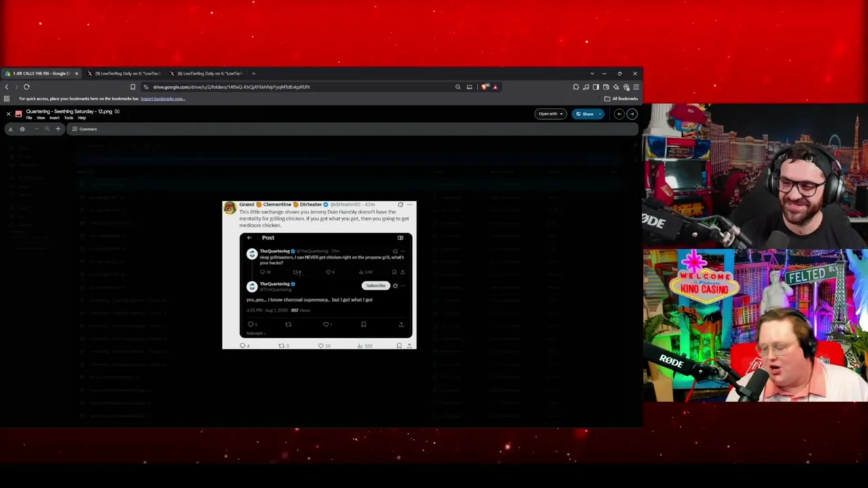The width and height of the screenshot is (868, 488).
Task: Open the Brave Rewards triangle icon
Action: [x=495, y=87]
